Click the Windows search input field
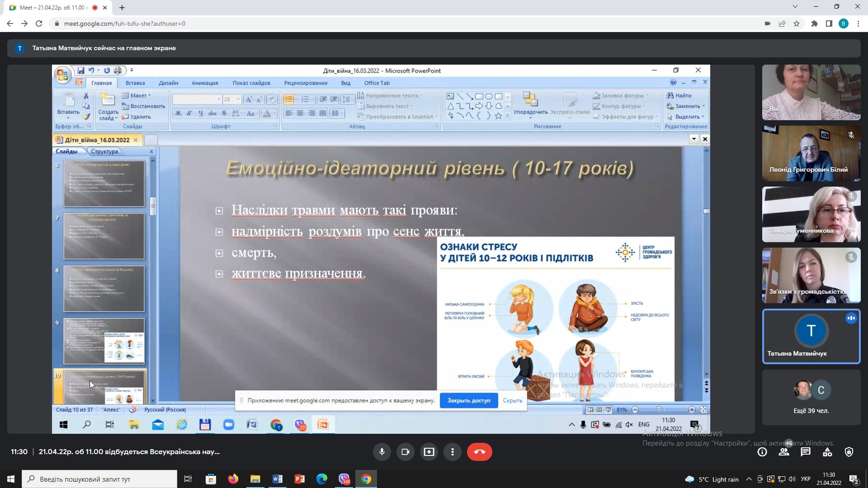The height and width of the screenshot is (488, 868). [x=99, y=479]
